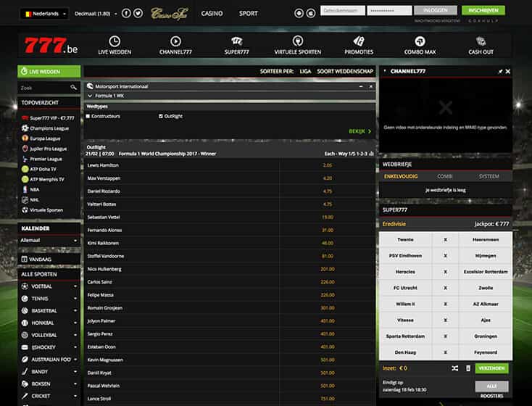Click the Virtuele Sporten icon

pyautogui.click(x=298, y=41)
